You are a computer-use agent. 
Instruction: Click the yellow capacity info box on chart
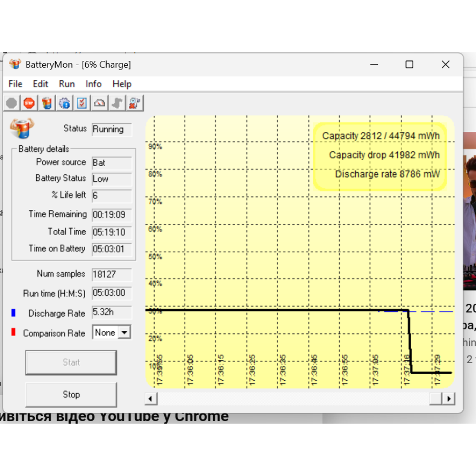pos(380,156)
